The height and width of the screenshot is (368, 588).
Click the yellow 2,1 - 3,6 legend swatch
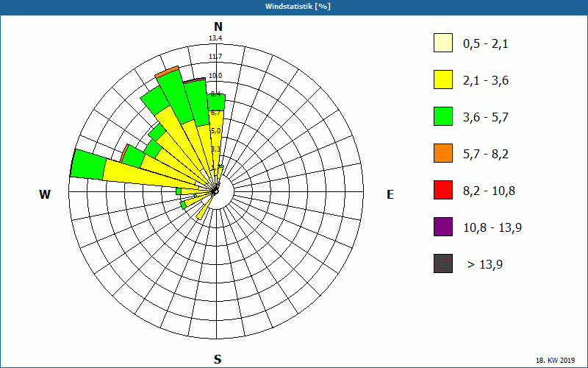coord(443,79)
